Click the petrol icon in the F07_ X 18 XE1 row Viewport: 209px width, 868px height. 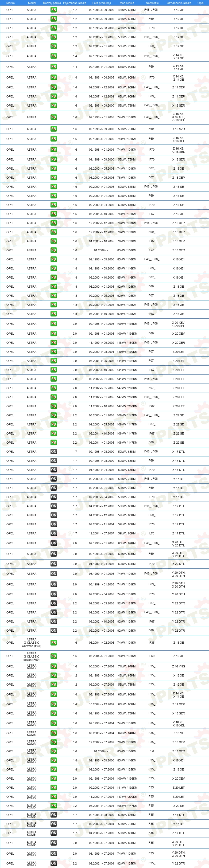[54, 277]
